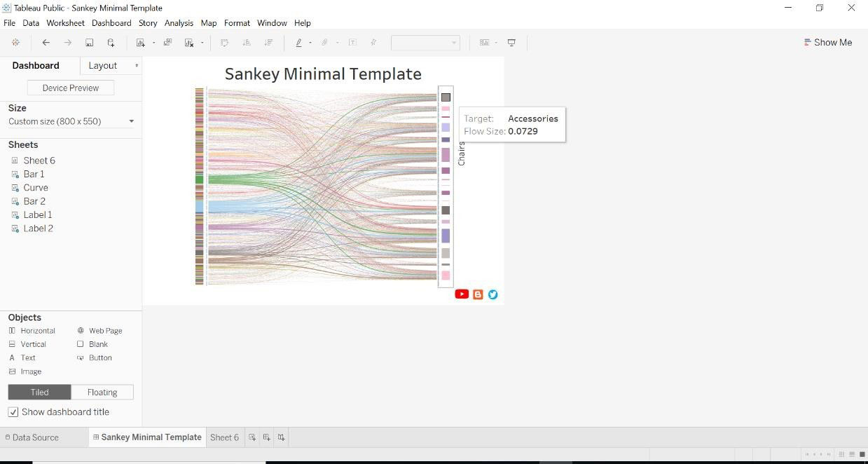Image resolution: width=868 pixels, height=464 pixels.
Task: Click the Highlight pen toolbar icon
Action: click(x=299, y=42)
